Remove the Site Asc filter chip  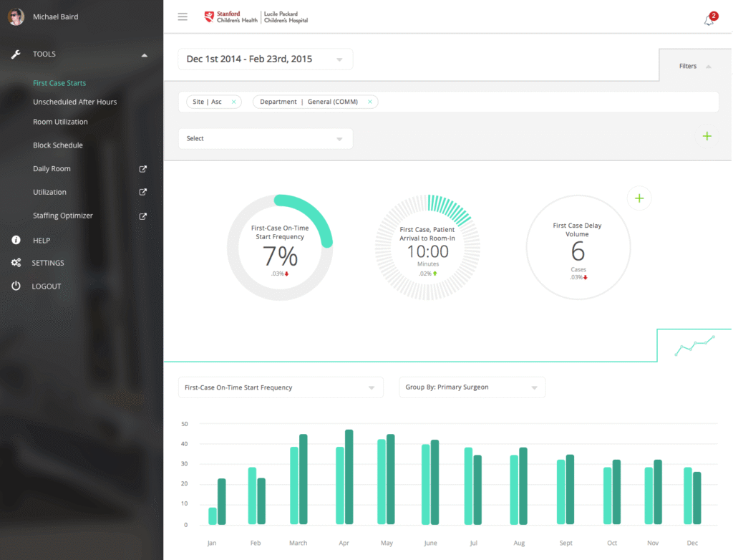point(233,102)
